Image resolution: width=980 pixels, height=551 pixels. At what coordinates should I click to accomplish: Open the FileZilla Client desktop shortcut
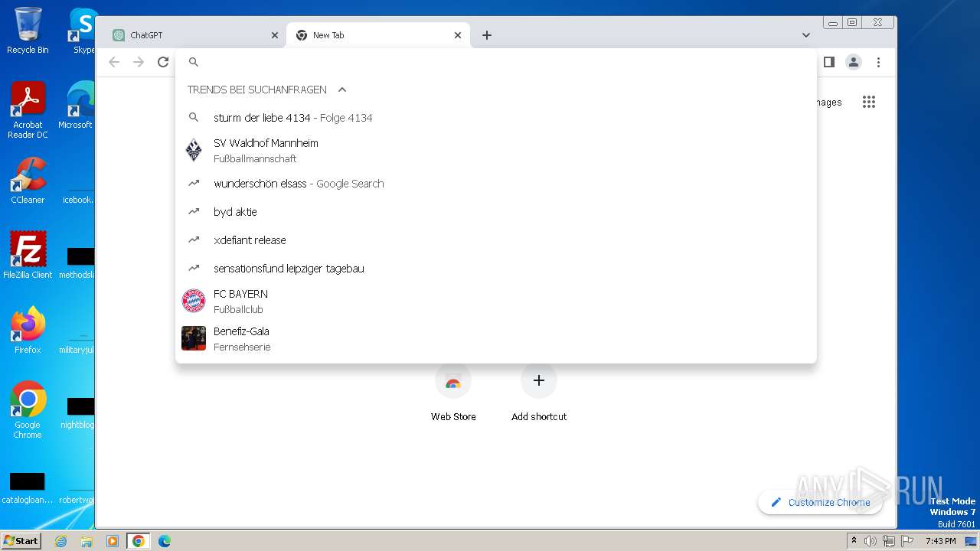28,256
